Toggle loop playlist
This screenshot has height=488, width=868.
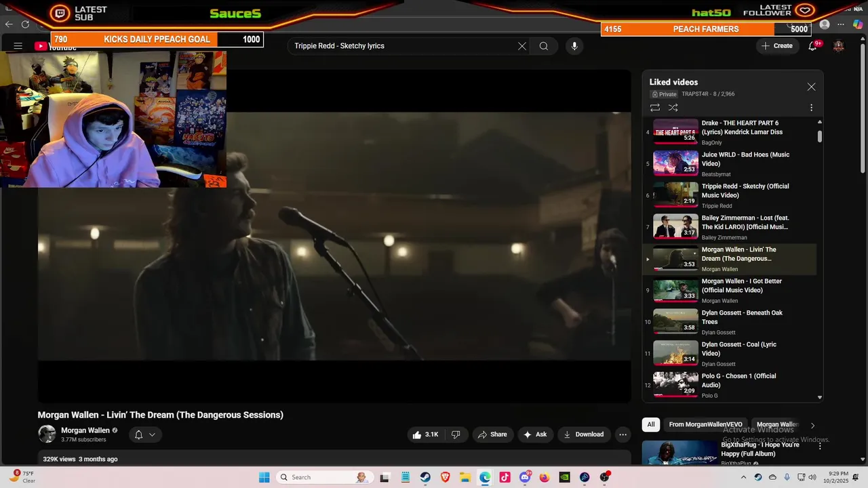655,108
